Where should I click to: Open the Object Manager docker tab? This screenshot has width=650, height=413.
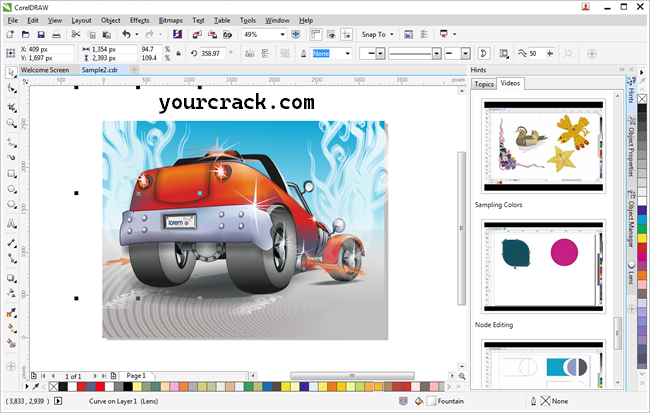631,218
